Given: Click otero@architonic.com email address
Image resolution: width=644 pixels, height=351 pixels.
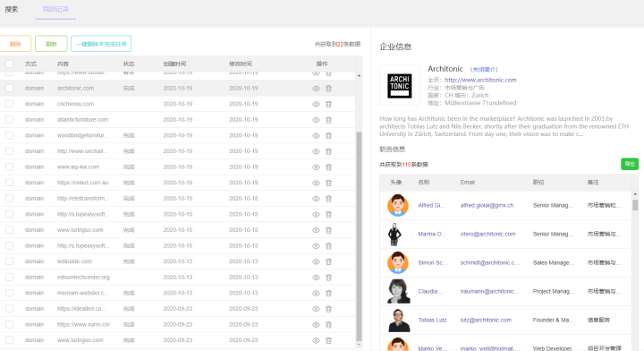Looking at the screenshot, I should coord(487,234).
